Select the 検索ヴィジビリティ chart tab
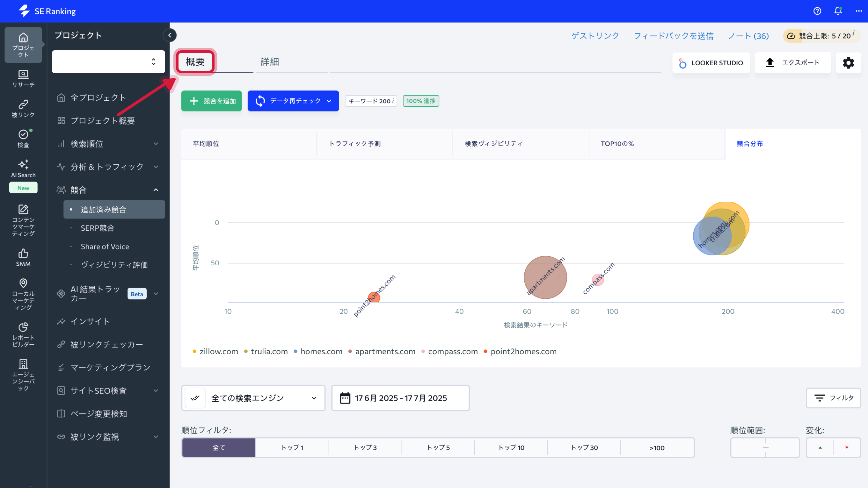The height and width of the screenshot is (488, 868). click(521, 143)
